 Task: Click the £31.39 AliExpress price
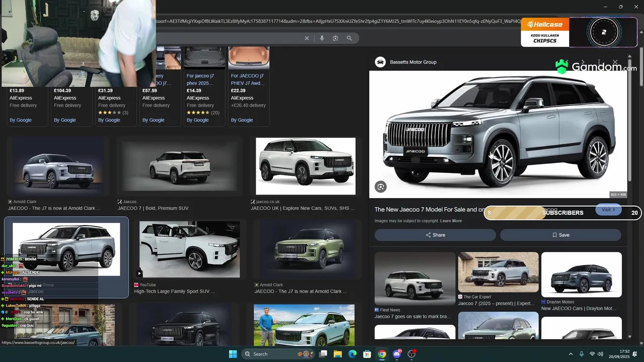[105, 91]
